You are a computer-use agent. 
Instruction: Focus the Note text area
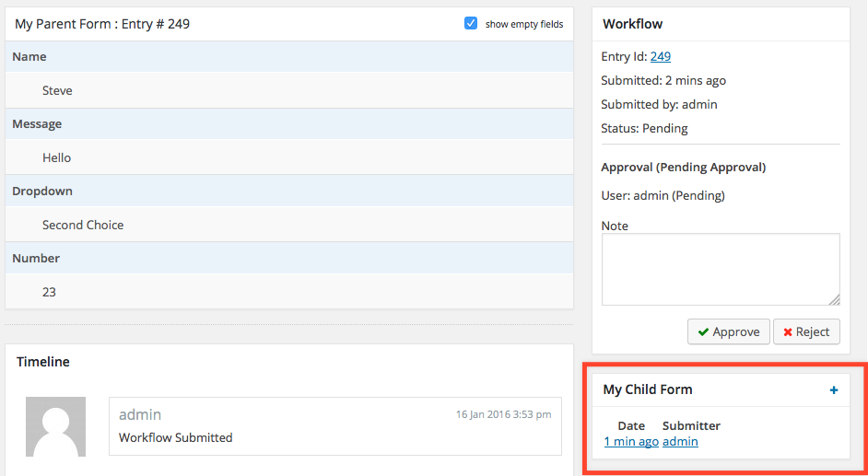721,269
